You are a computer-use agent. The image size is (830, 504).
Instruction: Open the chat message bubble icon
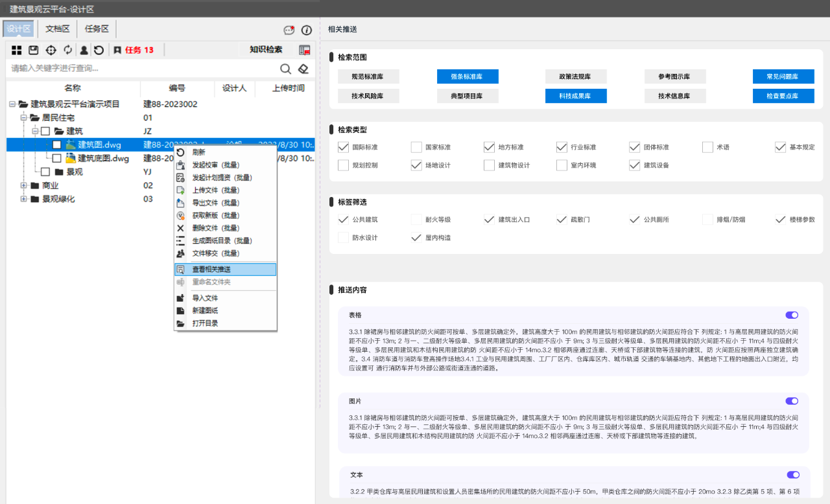(289, 30)
